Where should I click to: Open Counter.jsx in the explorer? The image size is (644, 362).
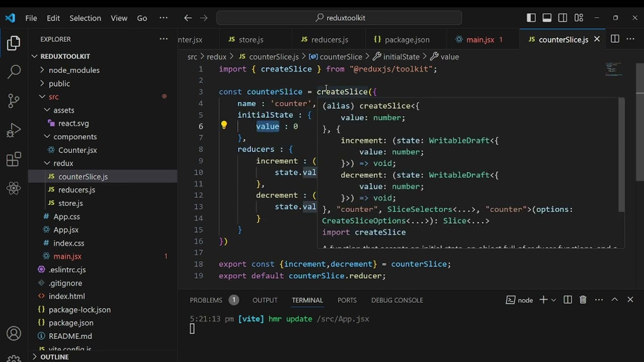tap(103, 150)
